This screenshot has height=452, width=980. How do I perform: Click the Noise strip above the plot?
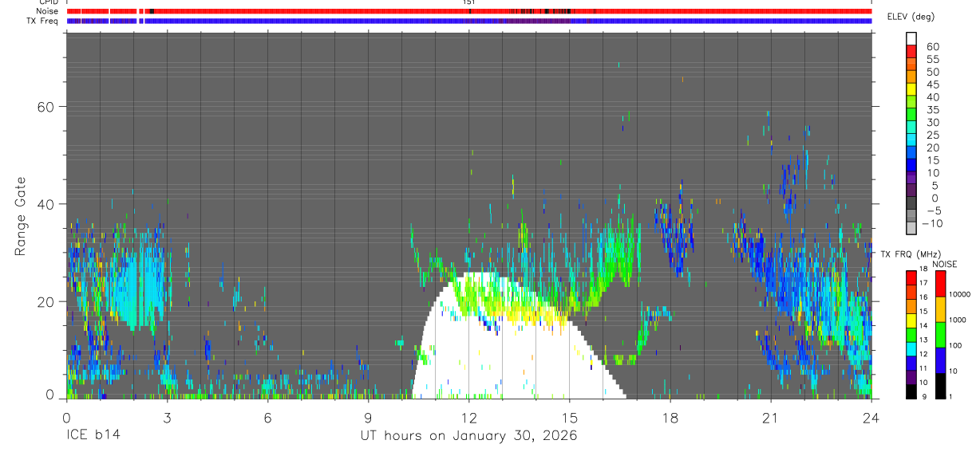469,11
